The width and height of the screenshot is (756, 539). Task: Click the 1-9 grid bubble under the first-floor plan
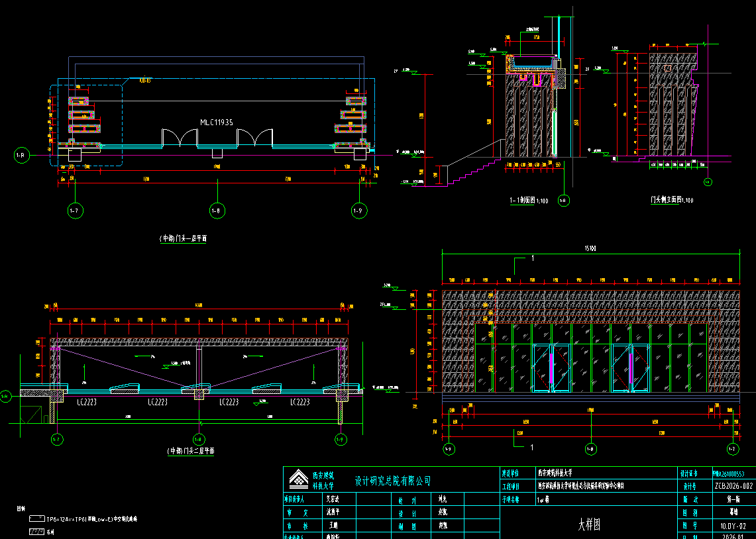coord(358,211)
